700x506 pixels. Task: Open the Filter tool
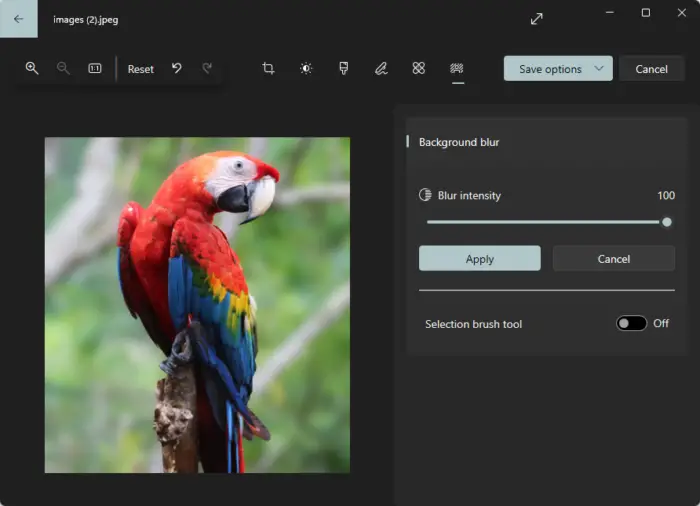point(343,68)
